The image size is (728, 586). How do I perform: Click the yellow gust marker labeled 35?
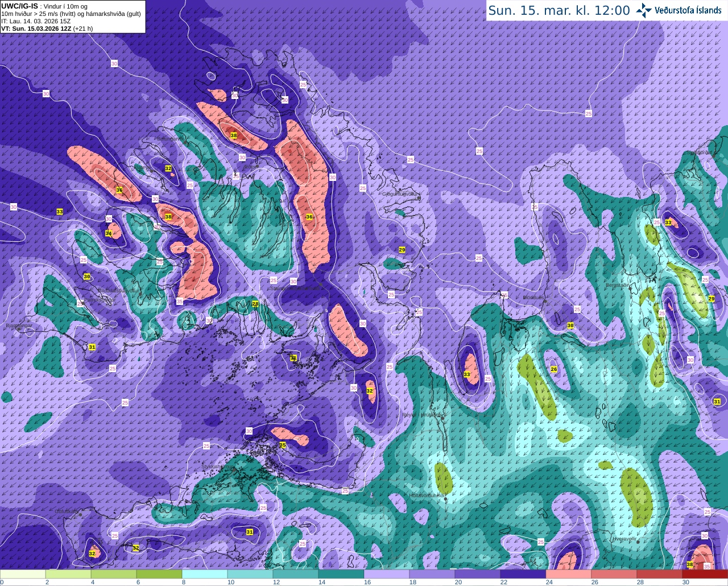(x=283, y=445)
